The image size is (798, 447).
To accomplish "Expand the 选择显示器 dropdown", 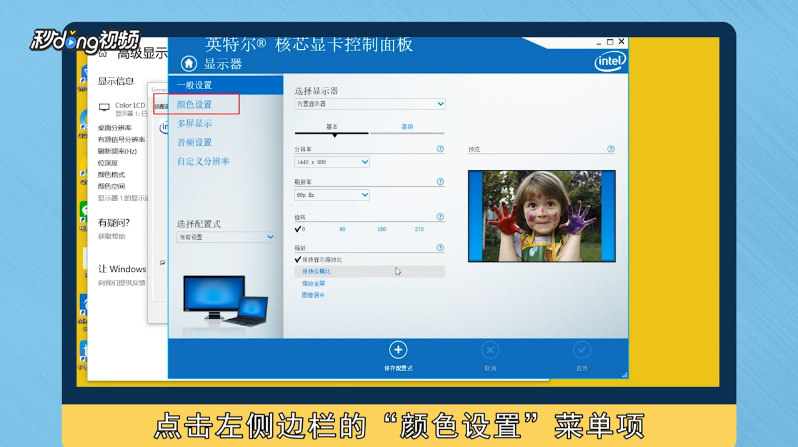I will point(369,104).
